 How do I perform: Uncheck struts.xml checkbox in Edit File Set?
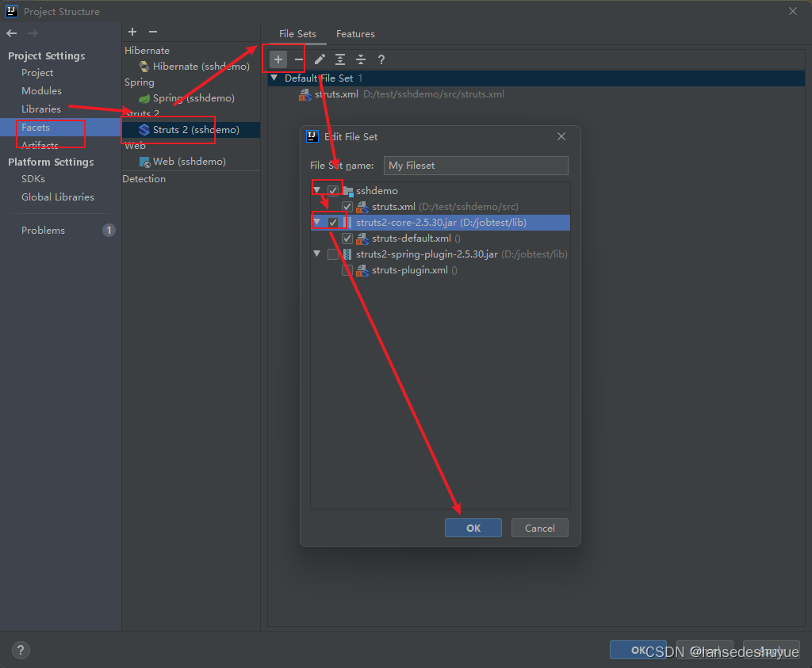coord(347,207)
